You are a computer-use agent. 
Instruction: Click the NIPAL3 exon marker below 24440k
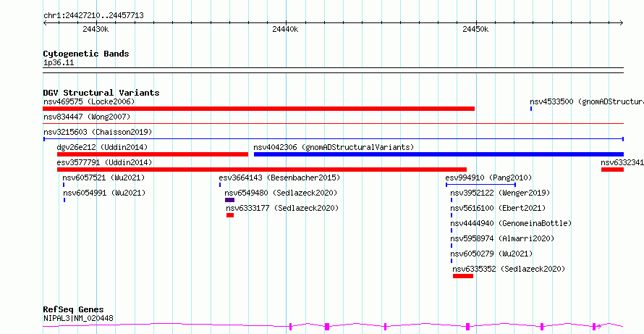click(x=290, y=327)
